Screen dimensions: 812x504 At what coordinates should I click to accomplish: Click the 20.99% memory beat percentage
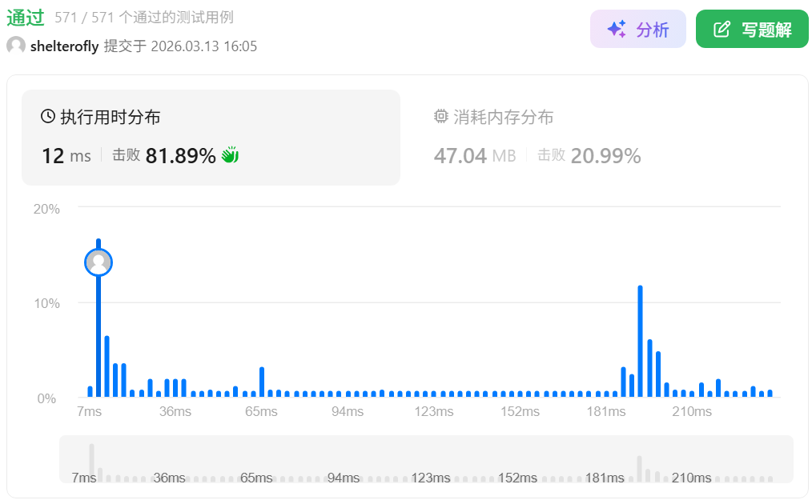605,156
